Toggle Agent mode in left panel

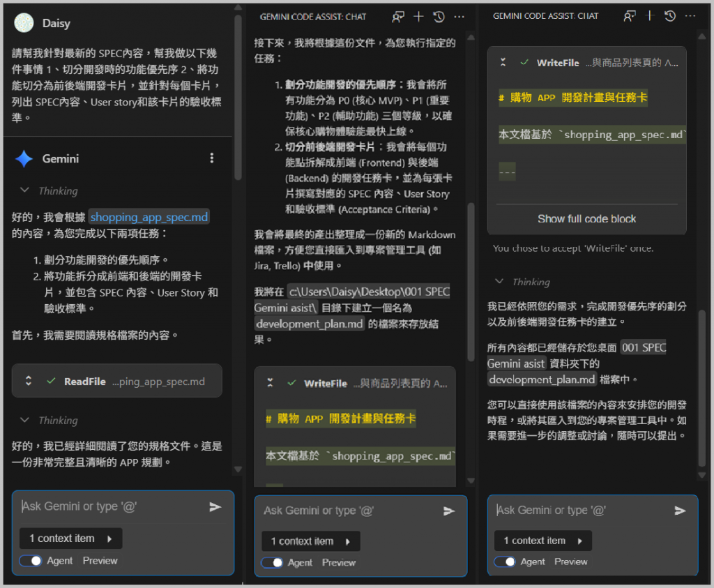[31, 561]
